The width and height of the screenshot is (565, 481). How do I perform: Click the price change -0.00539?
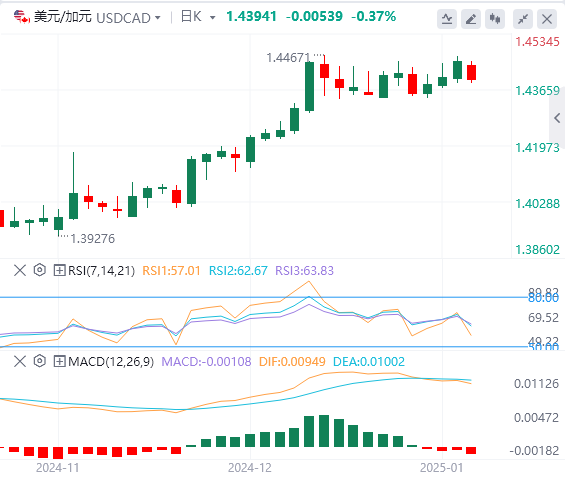click(x=314, y=17)
